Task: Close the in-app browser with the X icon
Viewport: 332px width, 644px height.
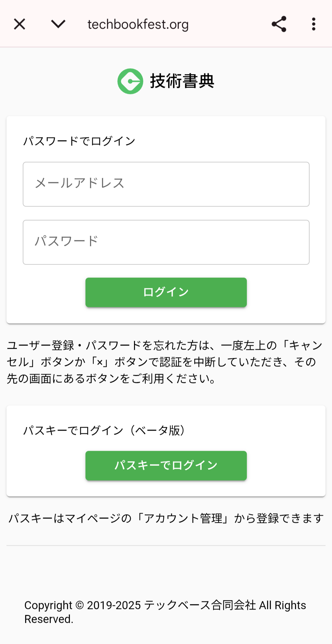Action: point(20,24)
